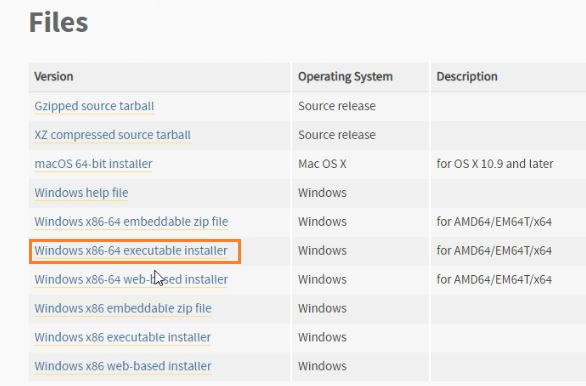Screen dimensions: 586x386
Task: Select the Files heading
Action: point(59,22)
